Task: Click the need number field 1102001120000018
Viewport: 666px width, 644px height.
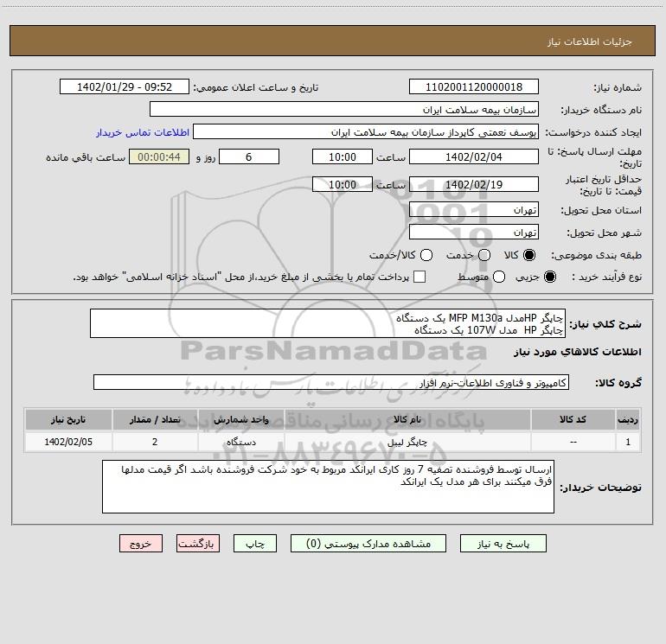Action: click(x=474, y=87)
